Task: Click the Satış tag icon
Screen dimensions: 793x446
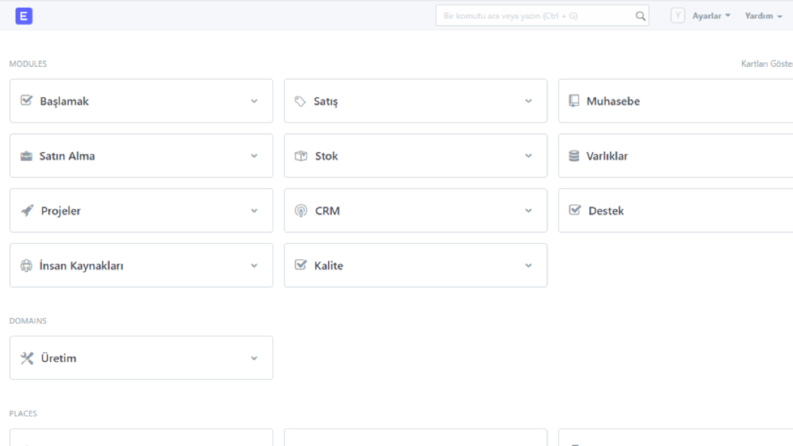Action: pos(300,101)
